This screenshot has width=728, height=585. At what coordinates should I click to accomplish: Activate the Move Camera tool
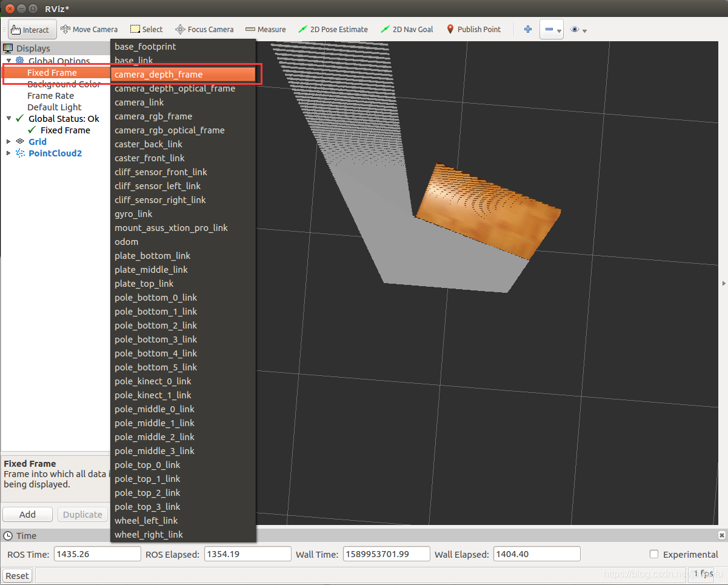coord(89,29)
